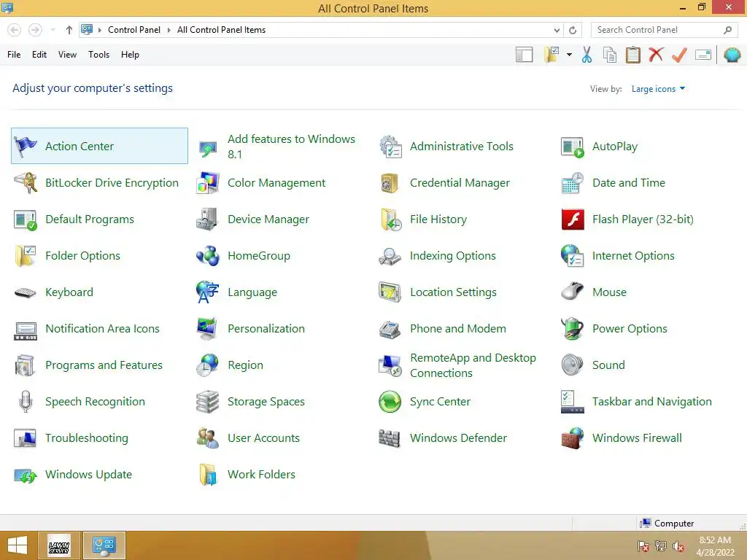Open the Action Center flag icon
The image size is (747, 560).
26,146
